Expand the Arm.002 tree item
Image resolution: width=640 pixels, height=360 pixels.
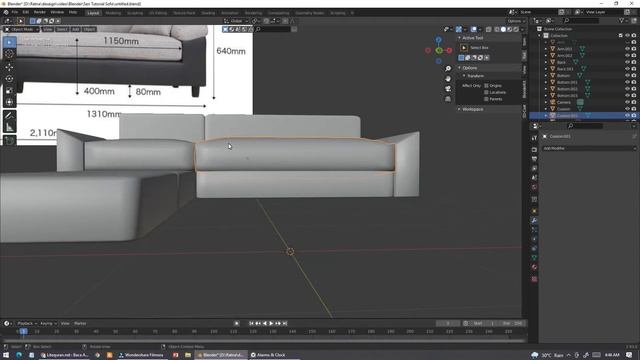(x=546, y=56)
